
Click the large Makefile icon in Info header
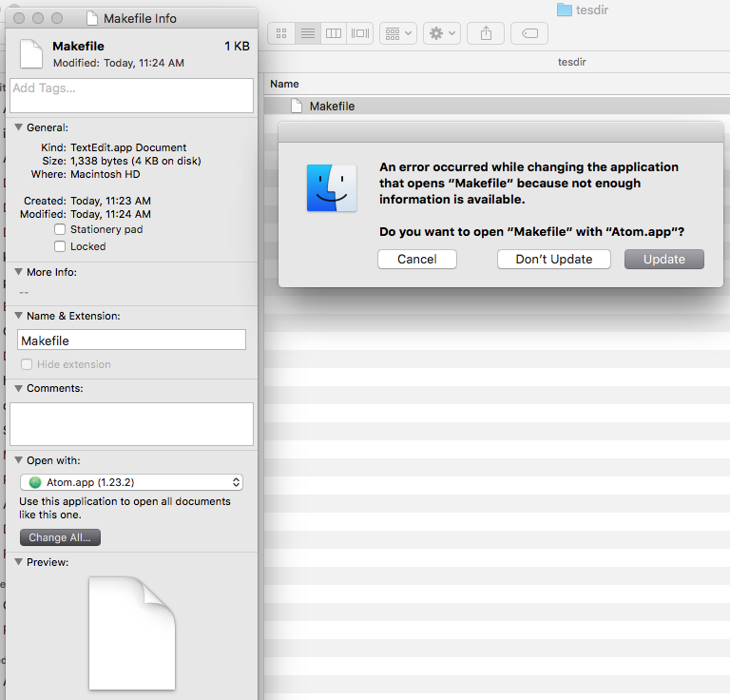(31, 53)
